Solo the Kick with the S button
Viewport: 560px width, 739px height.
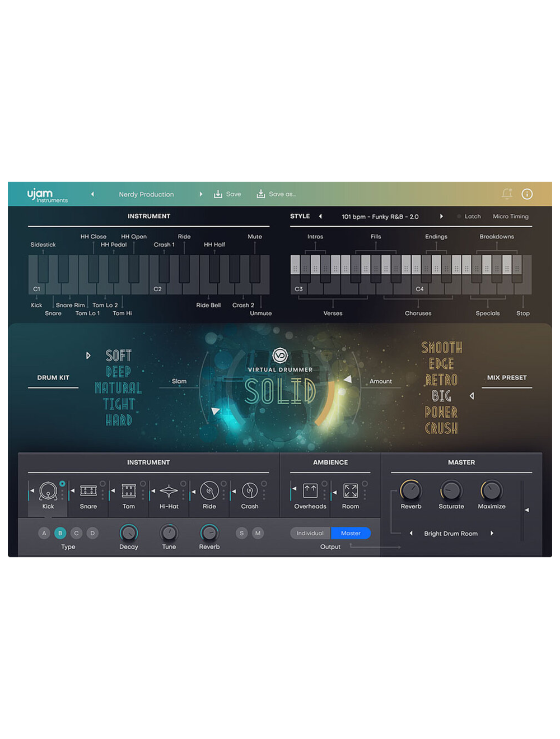click(242, 533)
